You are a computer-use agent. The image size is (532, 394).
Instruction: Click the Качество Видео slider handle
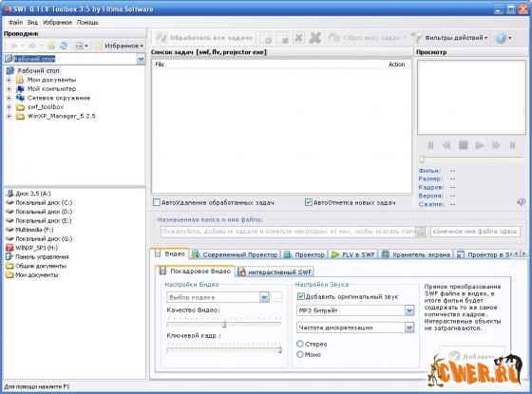click(x=224, y=325)
